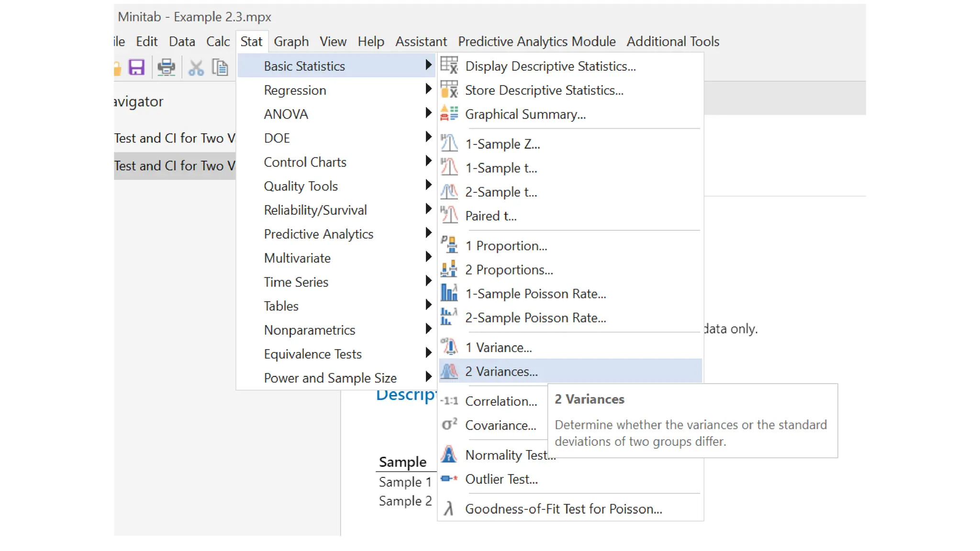Screen dimensions: 980x551
Task: Click the Display Descriptive Statistics icon
Action: coord(449,66)
